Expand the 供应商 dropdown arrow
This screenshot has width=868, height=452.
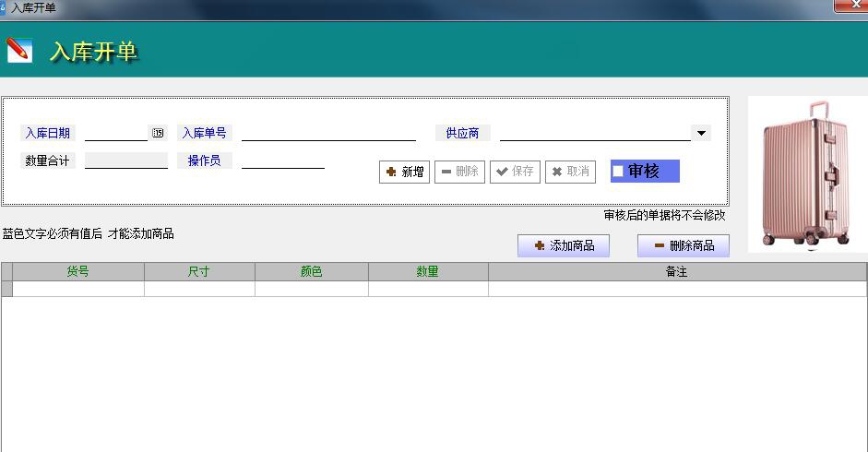pos(701,133)
